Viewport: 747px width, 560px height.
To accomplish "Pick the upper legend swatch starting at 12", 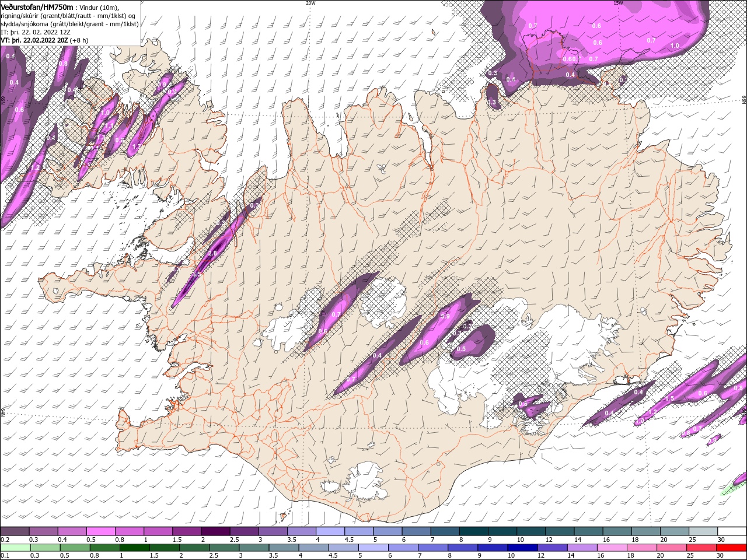I will point(560,531).
